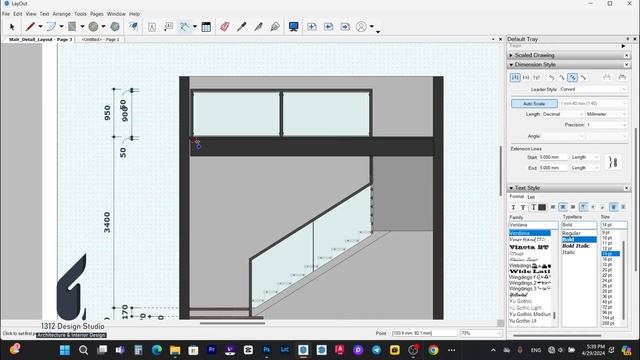Select the Style eyedropper tool
The width and height of the screenshot is (640, 360).
[242, 27]
